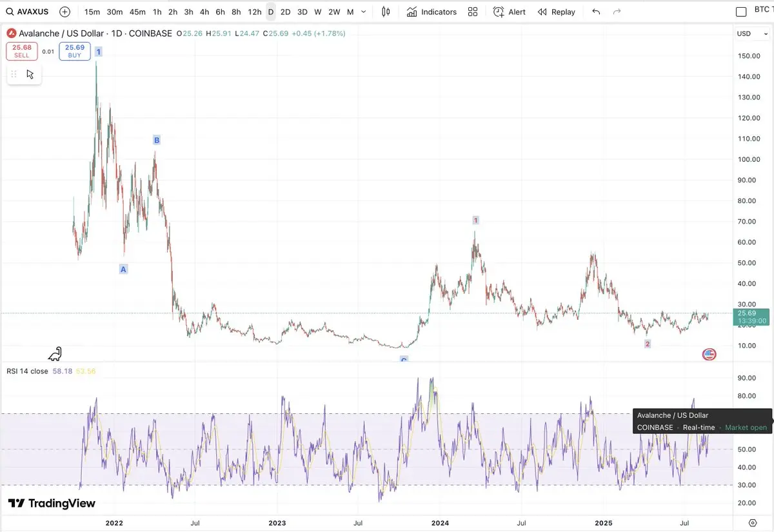Select the 2h timeframe
The width and height of the screenshot is (774, 532).
(x=173, y=12)
